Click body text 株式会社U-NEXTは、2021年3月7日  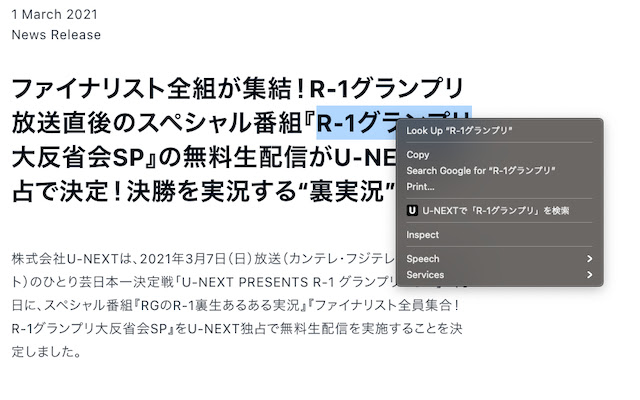pos(118,259)
